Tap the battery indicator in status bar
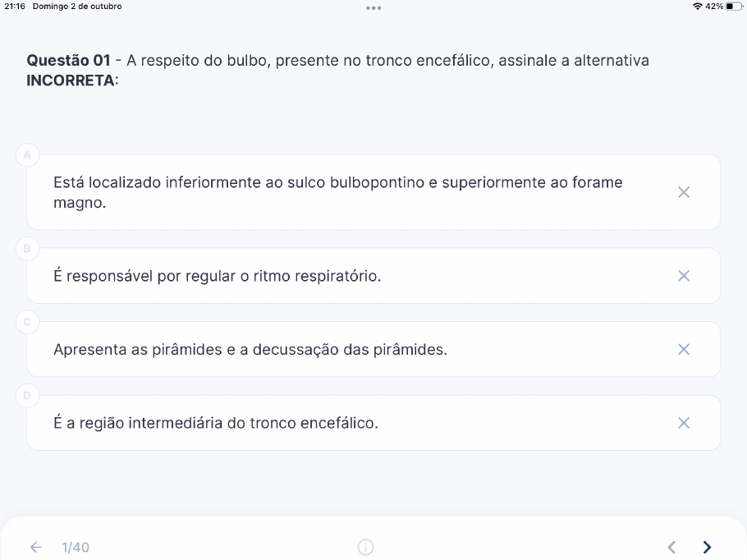The height and width of the screenshot is (560, 747). click(734, 7)
